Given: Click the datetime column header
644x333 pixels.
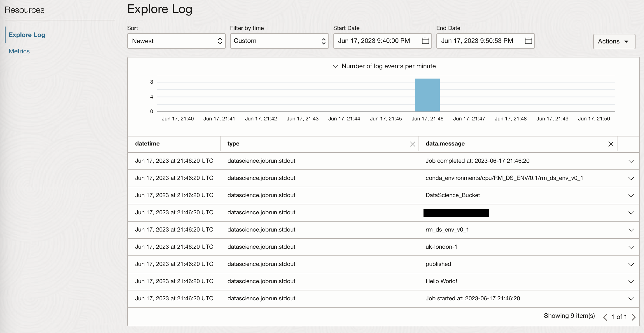Looking at the screenshot, I should (x=147, y=144).
